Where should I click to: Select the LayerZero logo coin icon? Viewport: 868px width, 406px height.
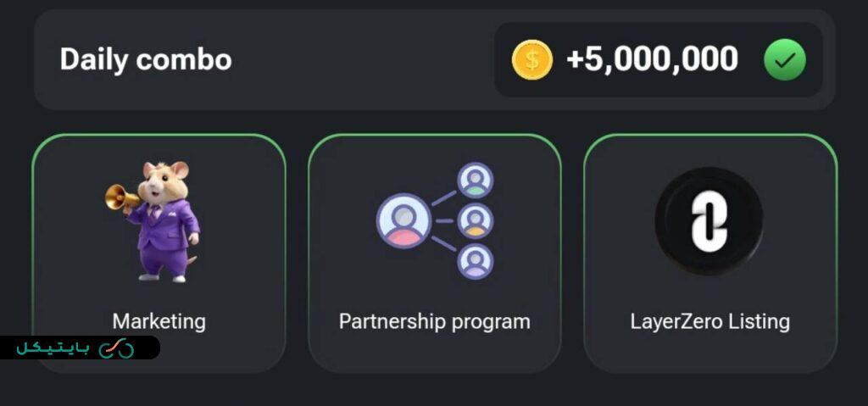click(x=709, y=220)
